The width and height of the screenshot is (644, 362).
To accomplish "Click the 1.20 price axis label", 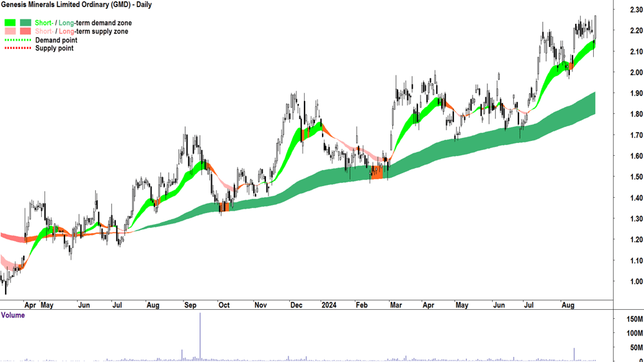I will coord(636,240).
